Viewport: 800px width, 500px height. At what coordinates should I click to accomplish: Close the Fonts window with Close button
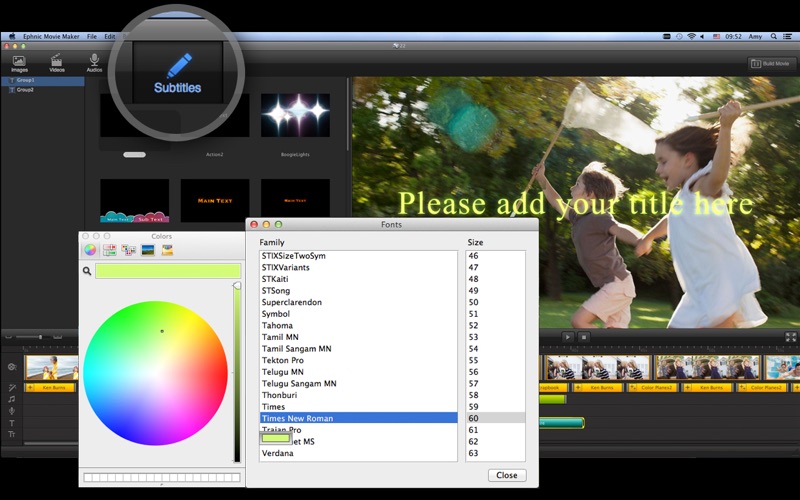pyautogui.click(x=507, y=475)
